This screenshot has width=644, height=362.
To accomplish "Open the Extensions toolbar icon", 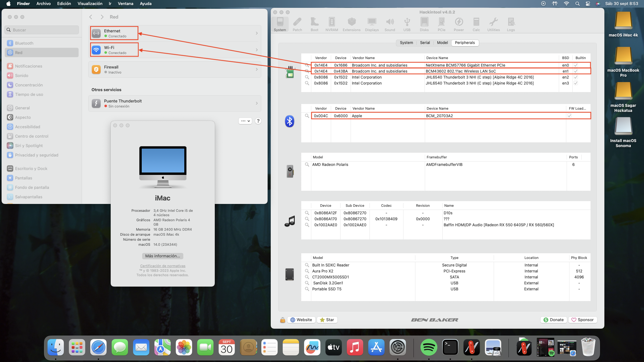I will coord(352,25).
